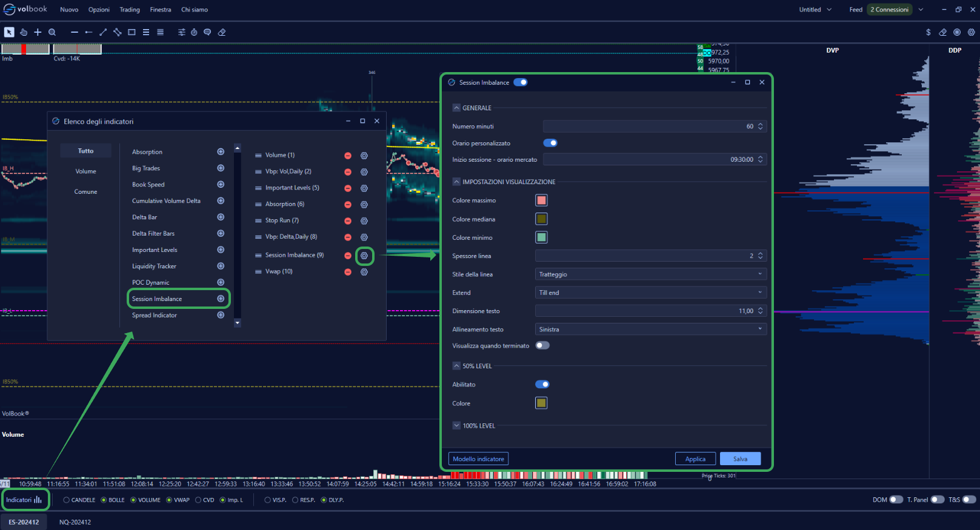Screen dimensions: 980x530
Task: Expand the 100% LEVEL section
Action: pos(456,426)
